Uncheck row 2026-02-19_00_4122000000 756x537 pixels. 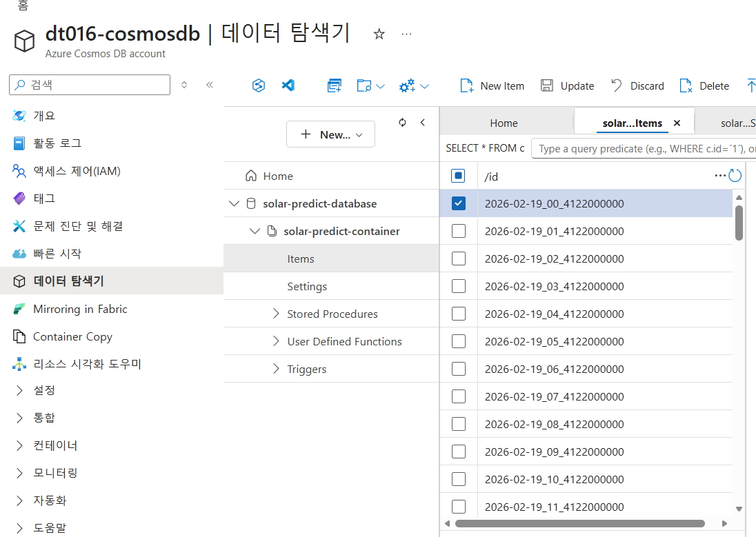459,203
